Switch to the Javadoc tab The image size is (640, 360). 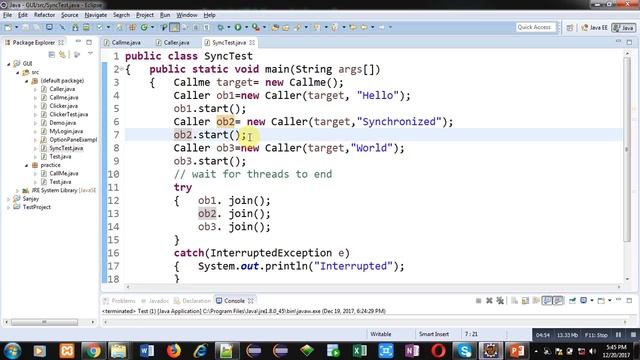click(x=155, y=301)
